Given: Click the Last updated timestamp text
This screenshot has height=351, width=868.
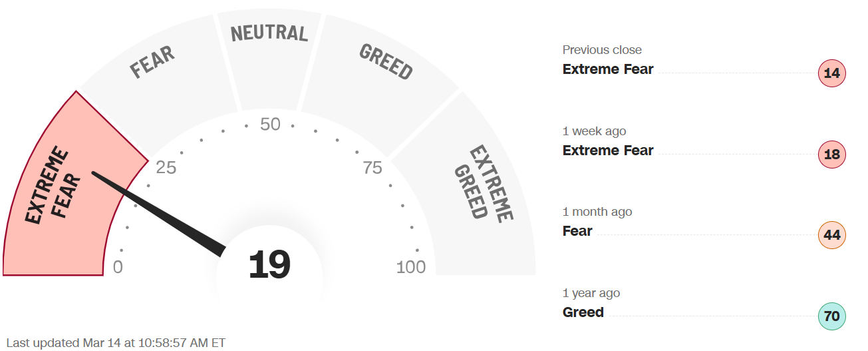Looking at the screenshot, I should (116, 343).
